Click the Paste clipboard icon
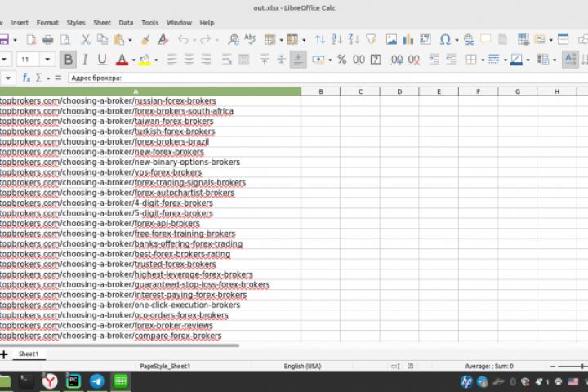Viewport: 588px width, 392px height. 119,39
